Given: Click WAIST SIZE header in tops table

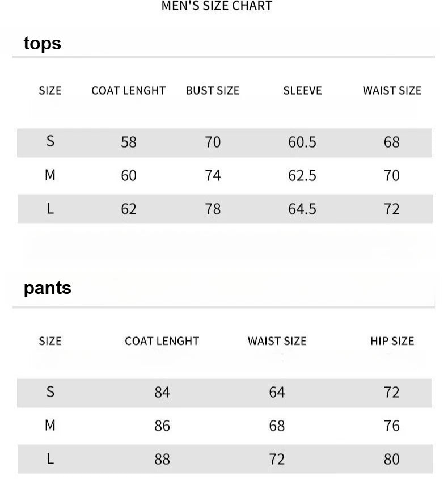Looking at the screenshot, I should coord(392,91).
